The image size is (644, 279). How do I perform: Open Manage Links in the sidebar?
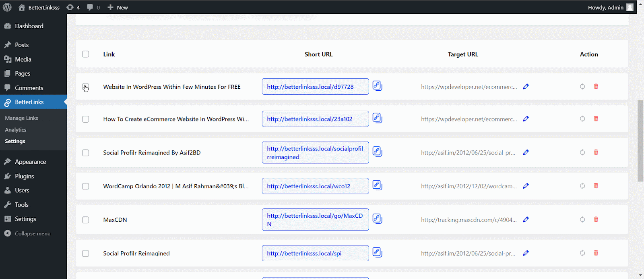pos(21,118)
